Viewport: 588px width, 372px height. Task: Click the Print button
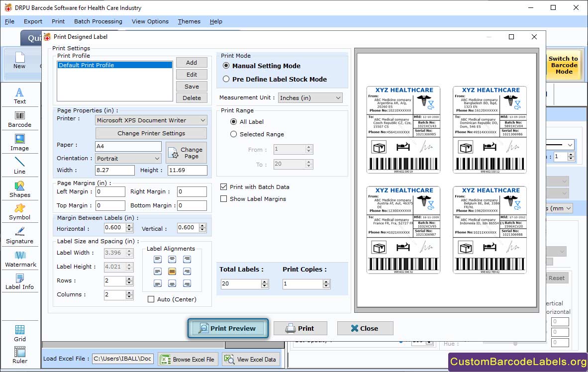(x=300, y=329)
